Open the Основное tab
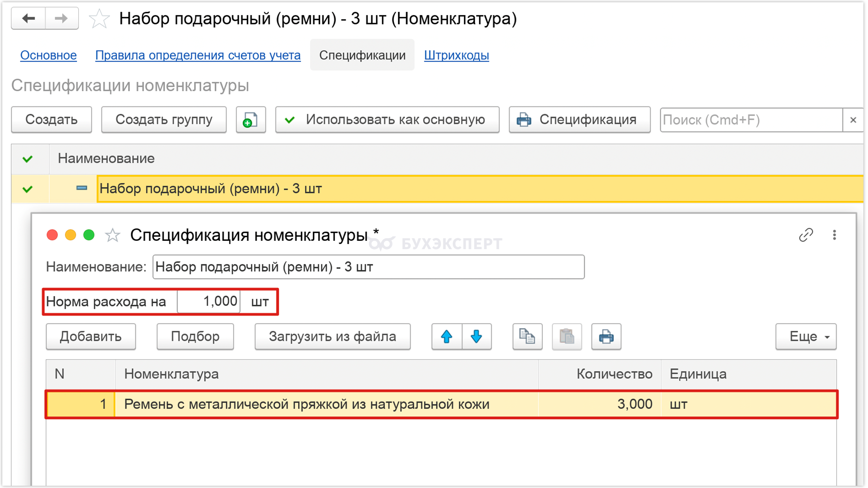 (48, 55)
